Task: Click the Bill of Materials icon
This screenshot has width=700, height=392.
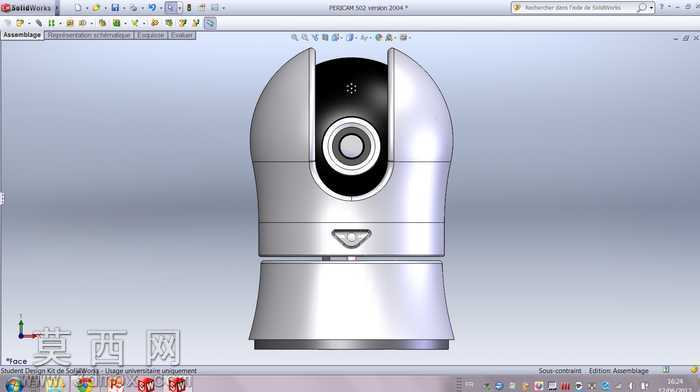Action: click(169, 23)
